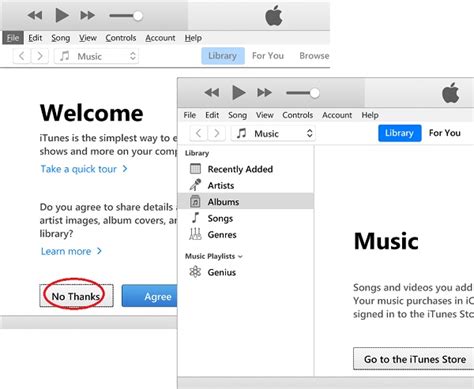Screen dimensions: 474x389
Task: Click fast-forward button in front iTunes window
Action: click(x=264, y=92)
